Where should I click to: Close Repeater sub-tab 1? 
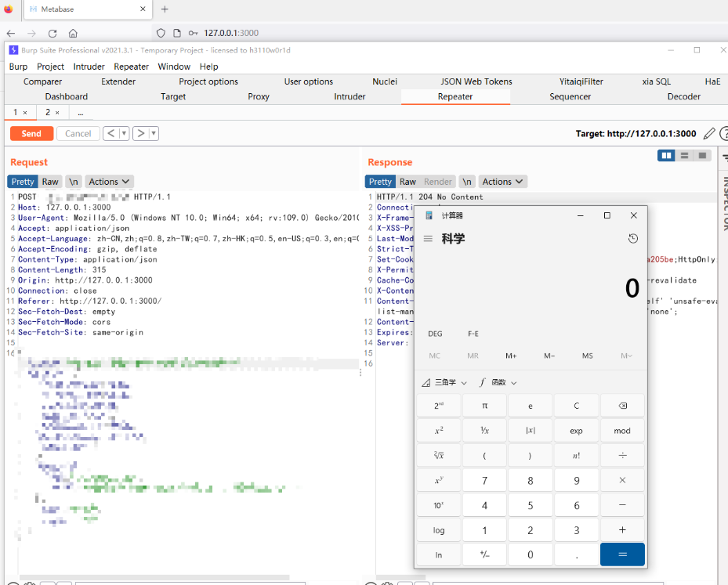click(25, 113)
